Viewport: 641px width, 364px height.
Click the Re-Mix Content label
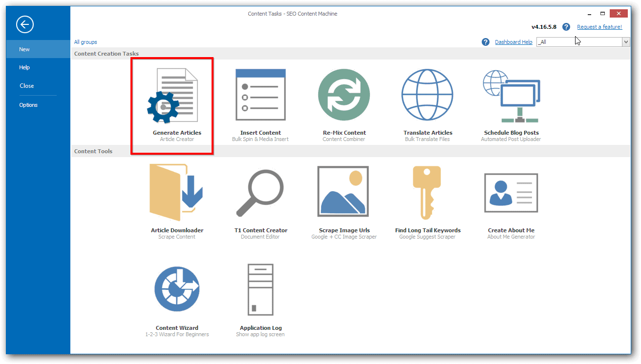click(x=344, y=133)
